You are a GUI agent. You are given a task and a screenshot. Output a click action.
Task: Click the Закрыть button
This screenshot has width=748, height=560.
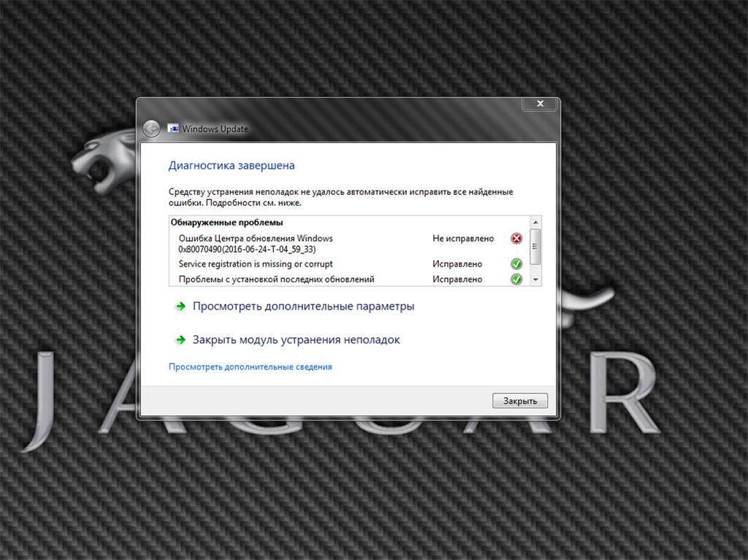click(x=520, y=401)
